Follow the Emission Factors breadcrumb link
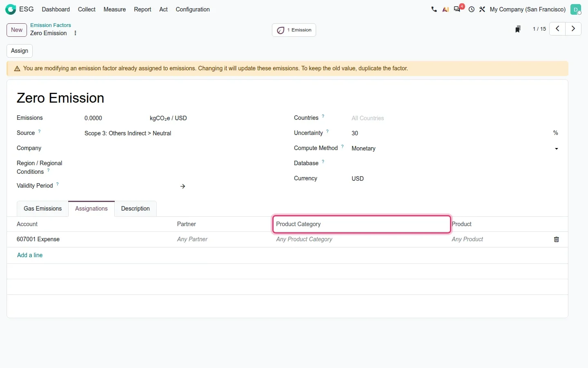The height and width of the screenshot is (368, 588). (51, 25)
